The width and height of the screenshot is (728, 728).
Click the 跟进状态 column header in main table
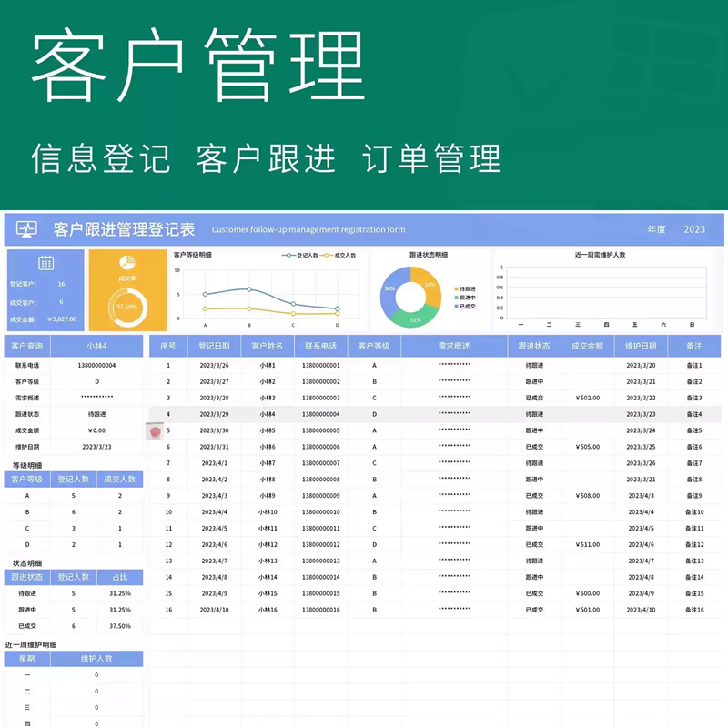tap(534, 346)
